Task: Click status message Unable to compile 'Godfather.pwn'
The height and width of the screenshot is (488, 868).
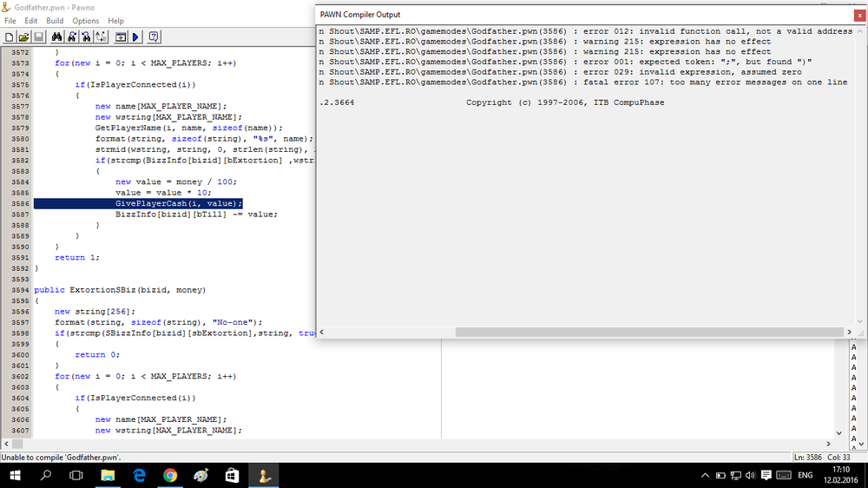Action: tap(61, 458)
